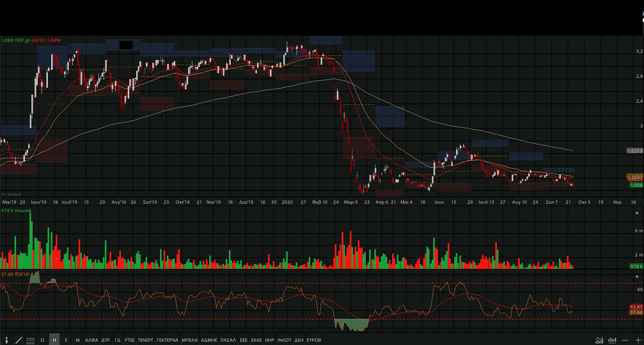Open the data table view icon
The image size is (644, 345).
31,341
